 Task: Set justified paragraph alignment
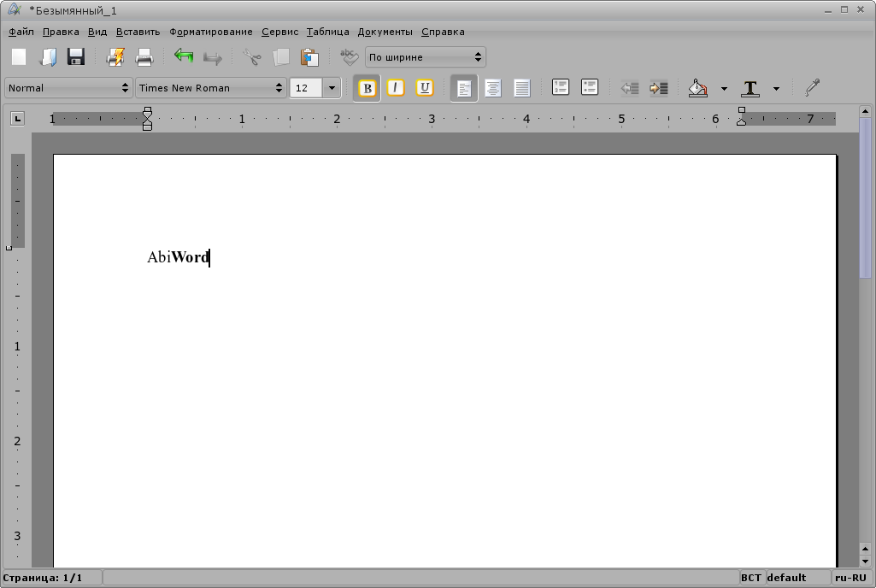coord(522,88)
